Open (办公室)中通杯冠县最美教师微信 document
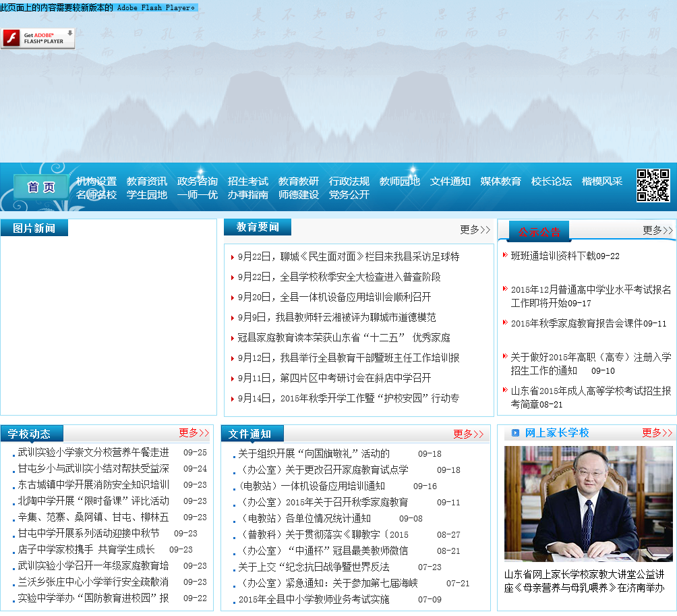The height and width of the screenshot is (616, 677). [324, 551]
